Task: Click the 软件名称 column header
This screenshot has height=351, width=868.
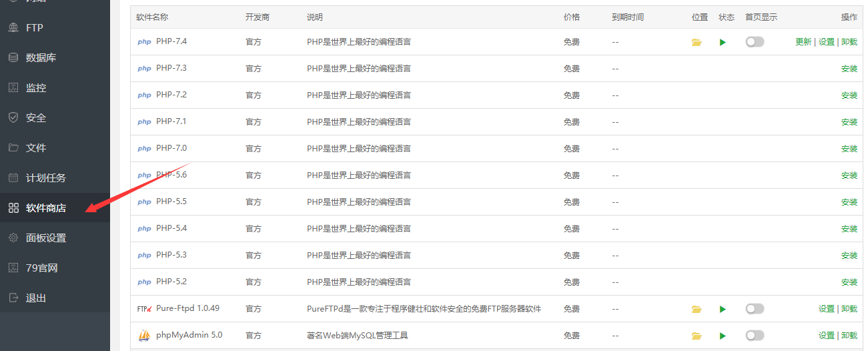Action: 152,17
